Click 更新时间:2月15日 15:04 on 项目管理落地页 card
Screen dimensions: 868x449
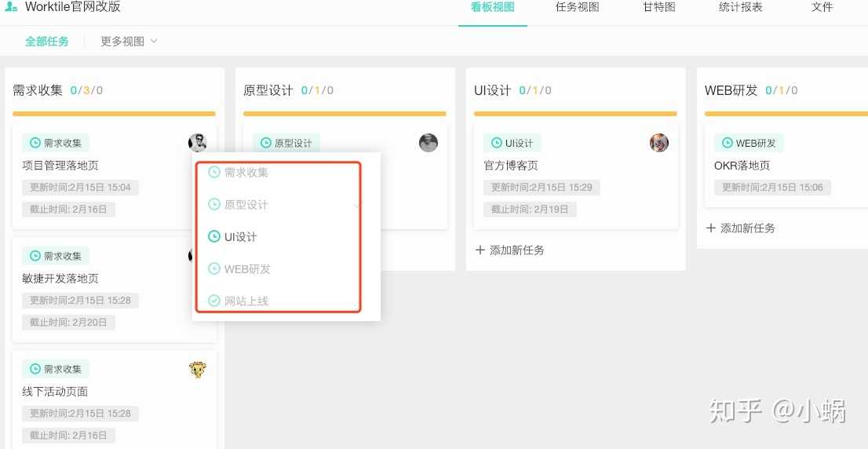pyautogui.click(x=80, y=187)
